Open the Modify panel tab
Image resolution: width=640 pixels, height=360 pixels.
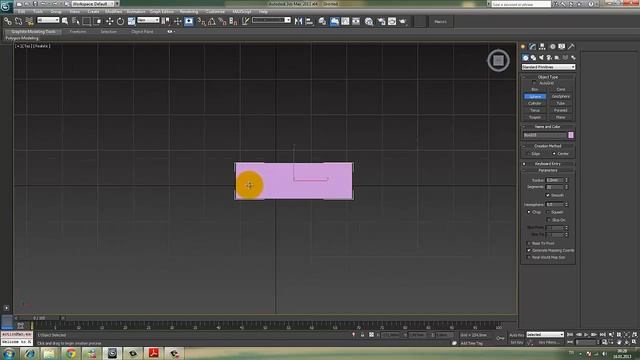tap(532, 47)
